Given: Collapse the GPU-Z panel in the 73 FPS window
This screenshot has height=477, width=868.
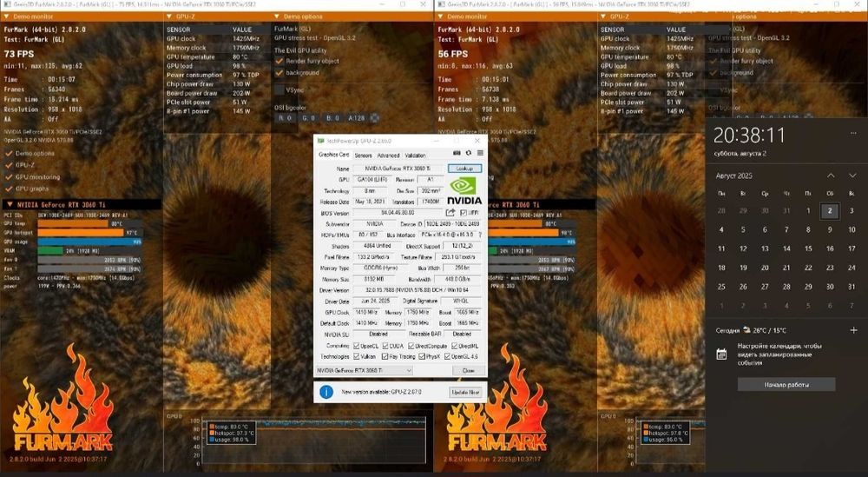Looking at the screenshot, I should [169, 17].
